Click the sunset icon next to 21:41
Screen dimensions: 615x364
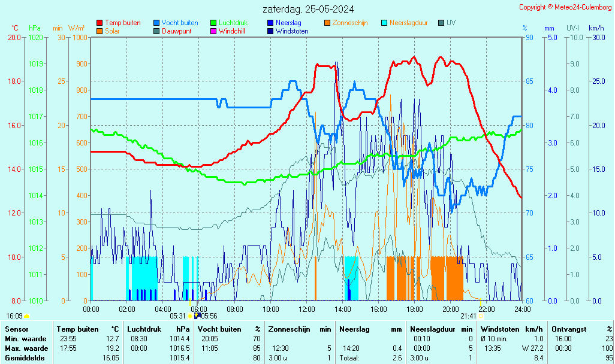click(x=481, y=316)
